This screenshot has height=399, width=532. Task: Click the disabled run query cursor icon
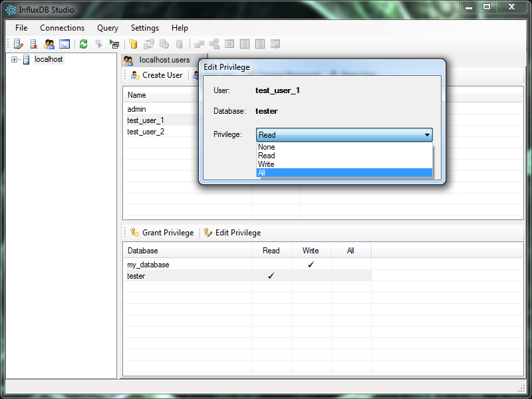(98, 44)
